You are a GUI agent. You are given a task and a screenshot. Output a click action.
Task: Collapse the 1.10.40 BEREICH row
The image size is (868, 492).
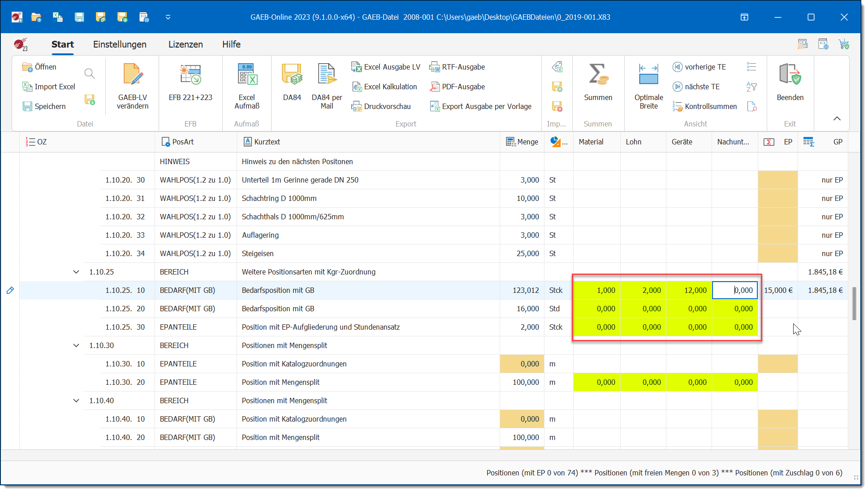76,401
